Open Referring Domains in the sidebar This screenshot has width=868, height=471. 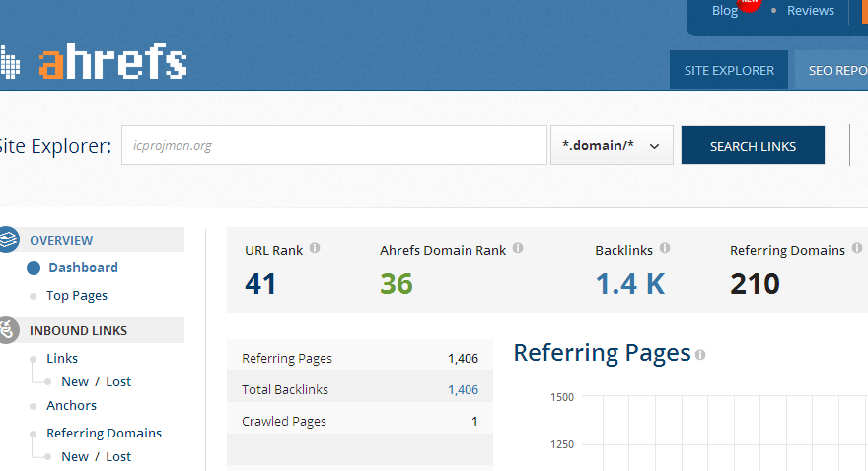point(105,433)
